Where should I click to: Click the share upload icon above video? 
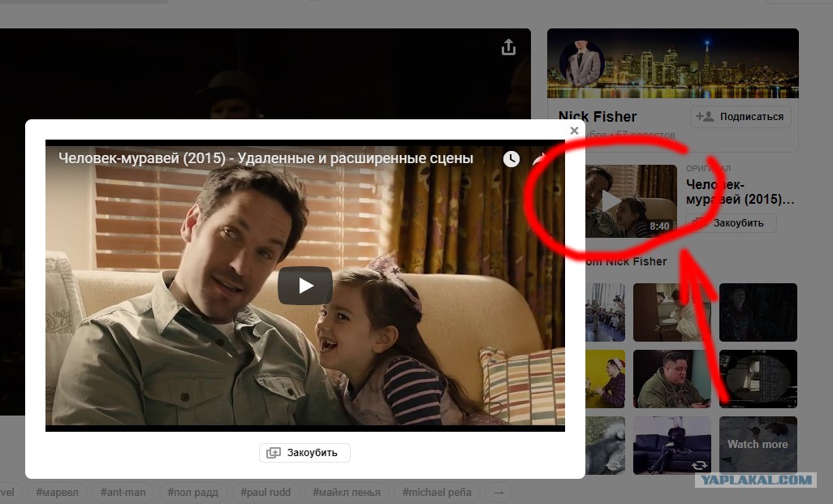[508, 47]
